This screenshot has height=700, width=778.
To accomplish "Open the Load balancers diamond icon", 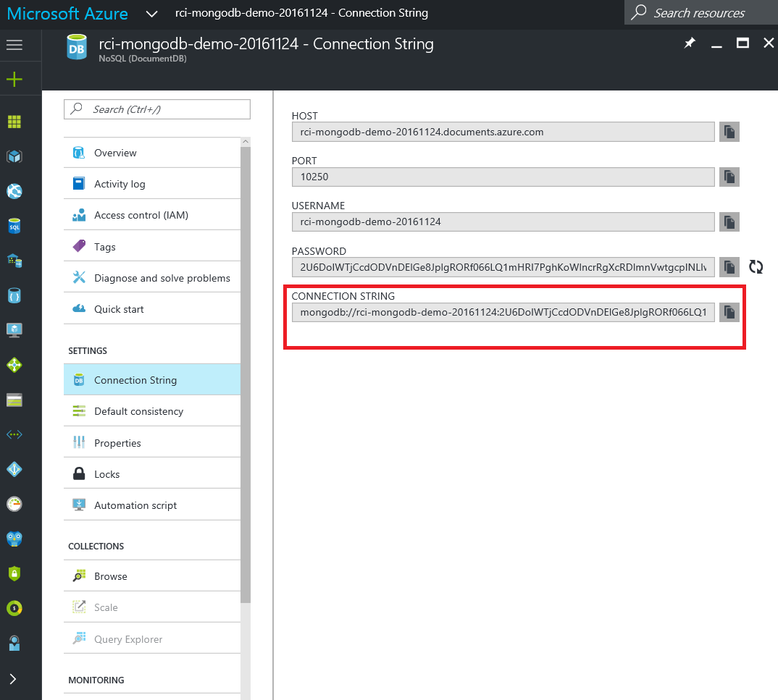I will click(x=14, y=366).
